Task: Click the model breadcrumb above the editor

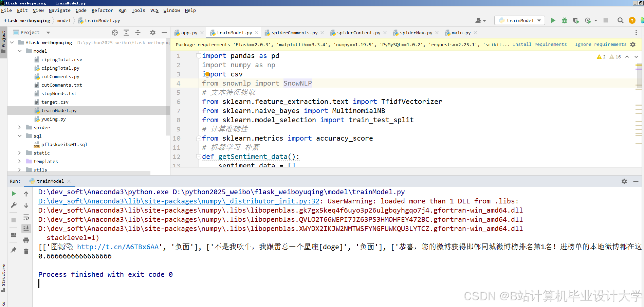Action: pyautogui.click(x=64, y=21)
